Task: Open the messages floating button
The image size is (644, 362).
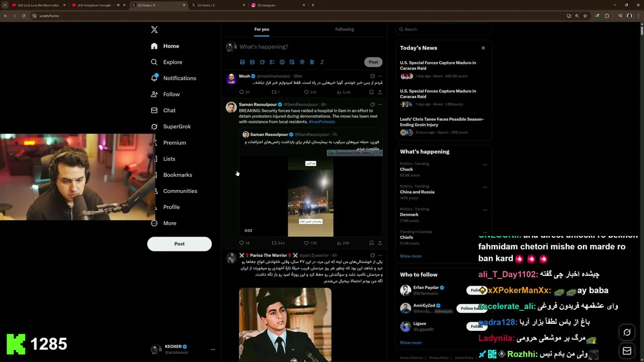Action: point(627,350)
